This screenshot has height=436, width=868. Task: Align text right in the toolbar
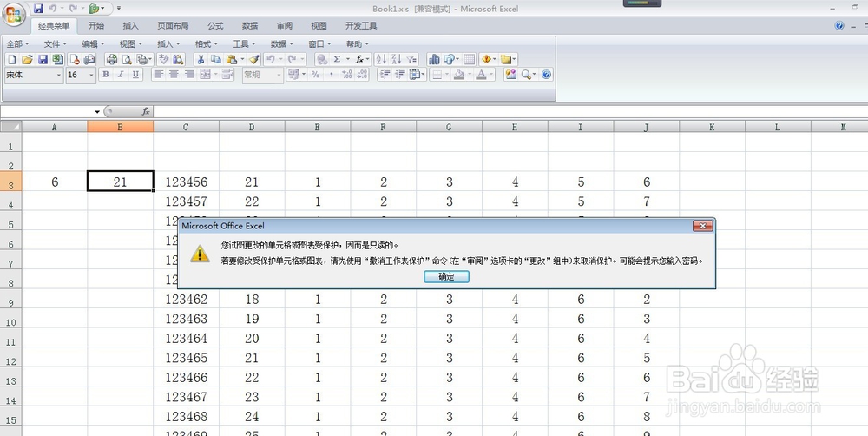(x=189, y=74)
